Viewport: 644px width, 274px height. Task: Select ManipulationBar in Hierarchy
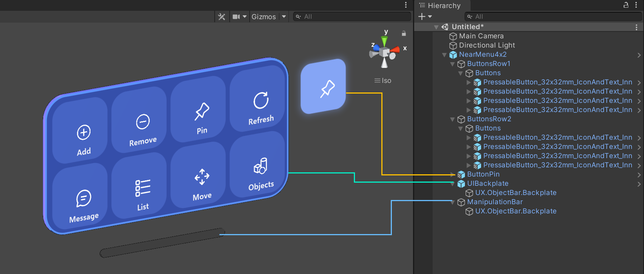(x=495, y=202)
